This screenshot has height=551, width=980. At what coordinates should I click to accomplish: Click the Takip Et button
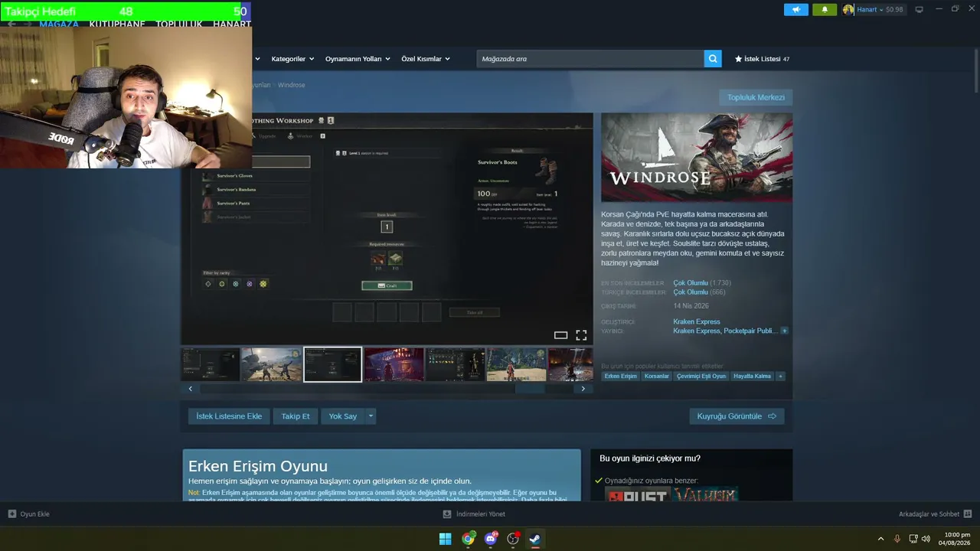(296, 416)
